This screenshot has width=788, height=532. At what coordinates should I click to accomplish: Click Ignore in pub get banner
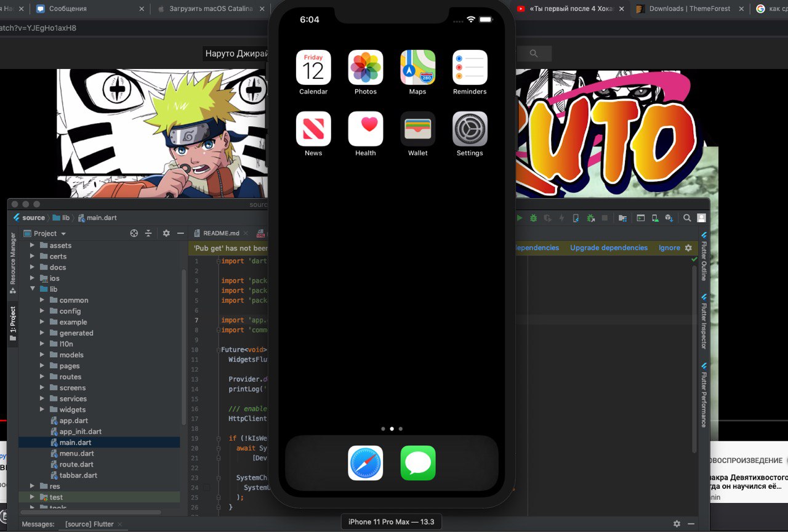tap(669, 248)
